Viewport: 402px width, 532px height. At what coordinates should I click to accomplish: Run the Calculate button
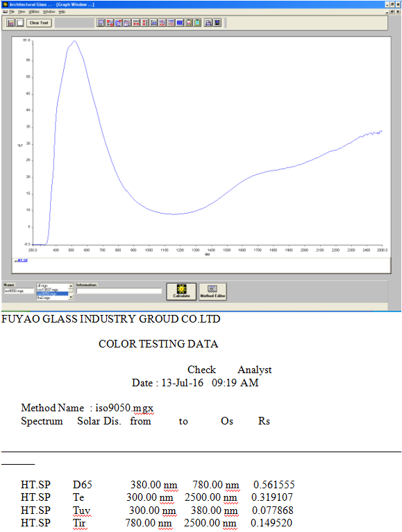click(x=181, y=291)
